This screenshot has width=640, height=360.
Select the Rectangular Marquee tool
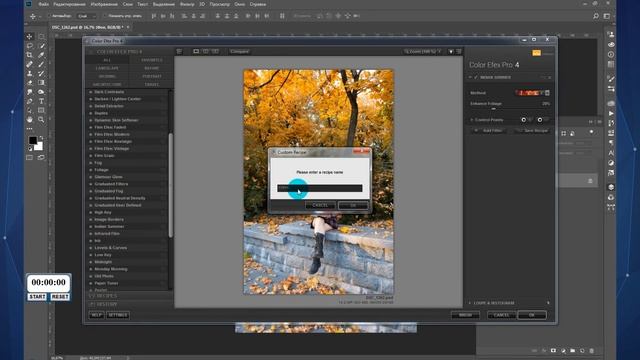41,36
